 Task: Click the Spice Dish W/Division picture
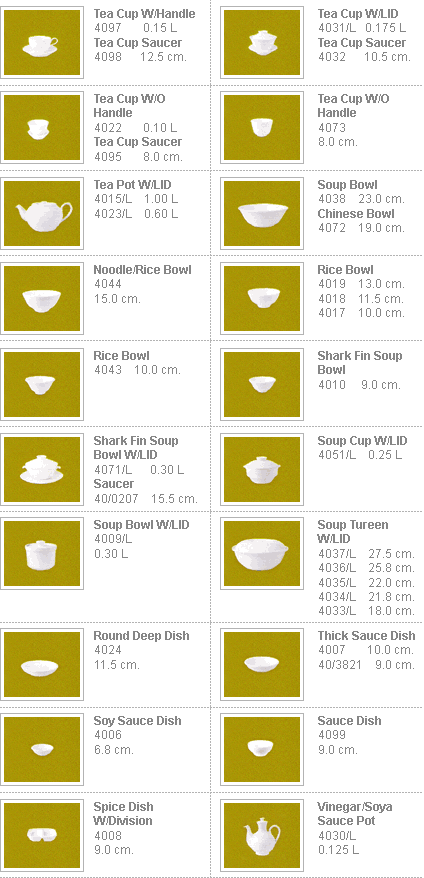coord(42,835)
